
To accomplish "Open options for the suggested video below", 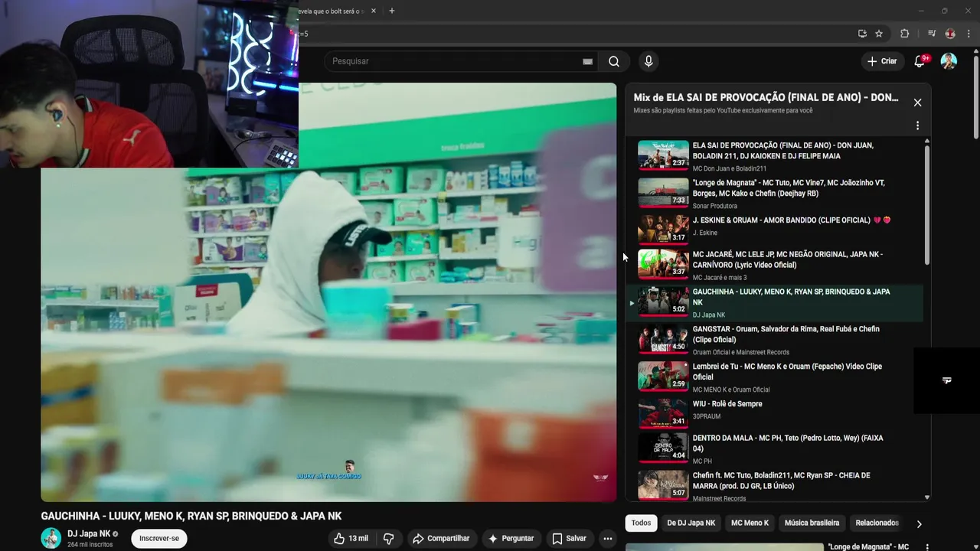I will [x=927, y=547].
